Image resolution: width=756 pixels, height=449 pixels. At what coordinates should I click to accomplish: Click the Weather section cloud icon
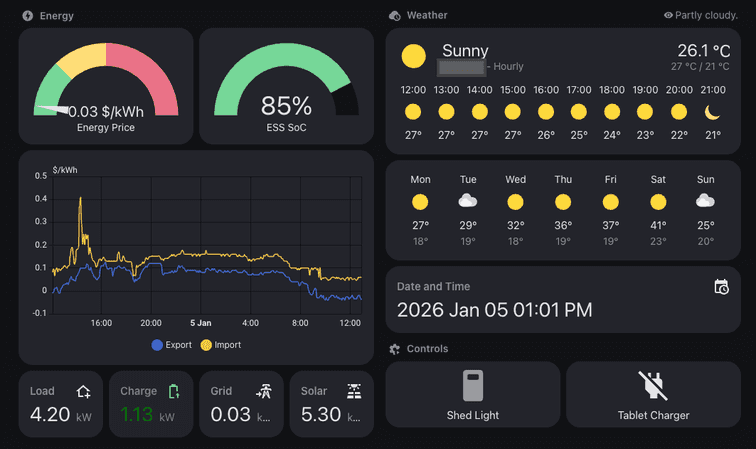(394, 16)
